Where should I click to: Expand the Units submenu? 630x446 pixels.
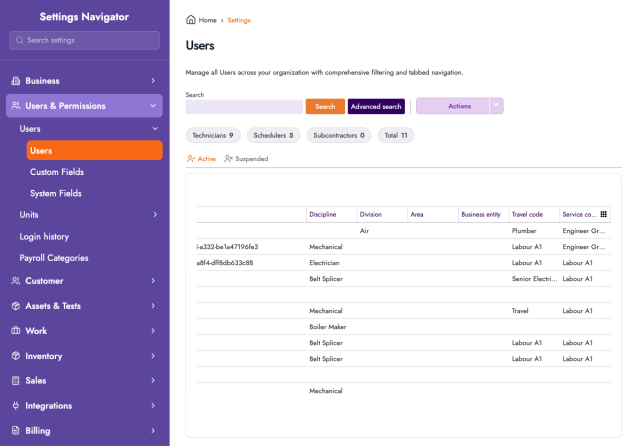(154, 214)
